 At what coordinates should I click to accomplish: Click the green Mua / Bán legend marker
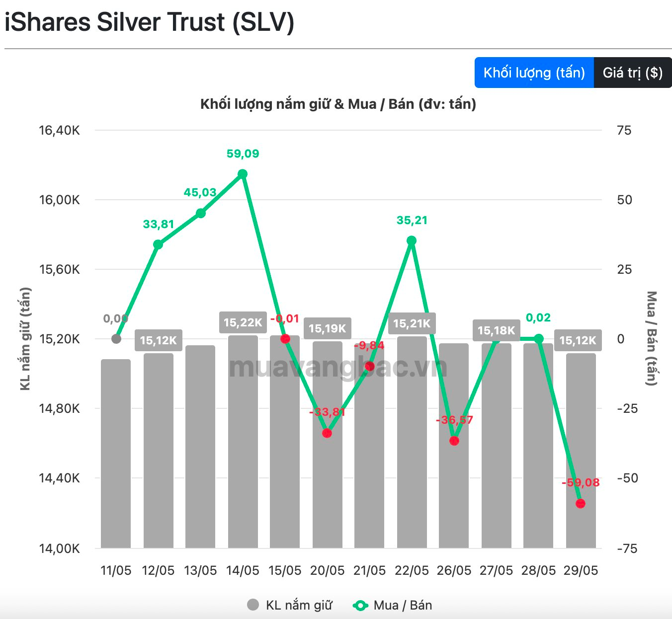point(360,605)
